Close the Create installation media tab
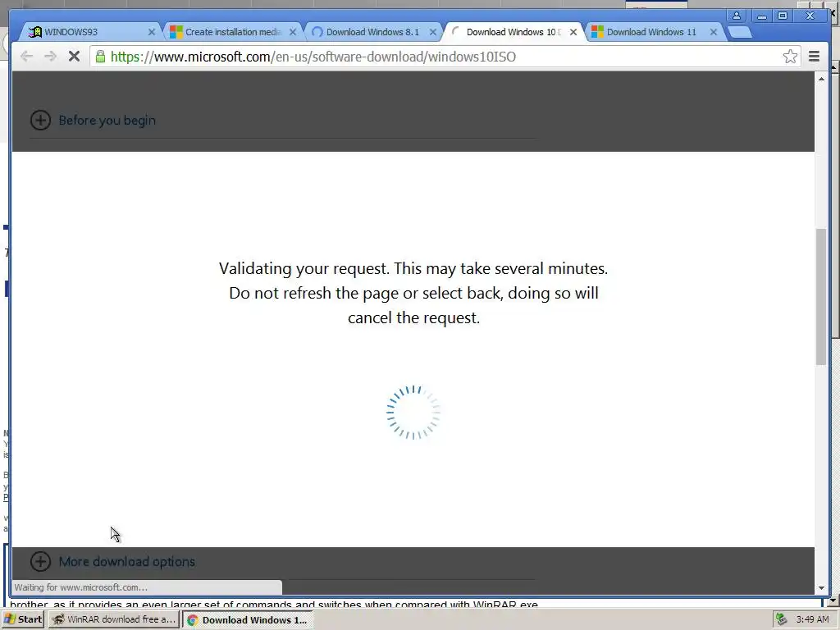The width and height of the screenshot is (840, 630). 293,32
